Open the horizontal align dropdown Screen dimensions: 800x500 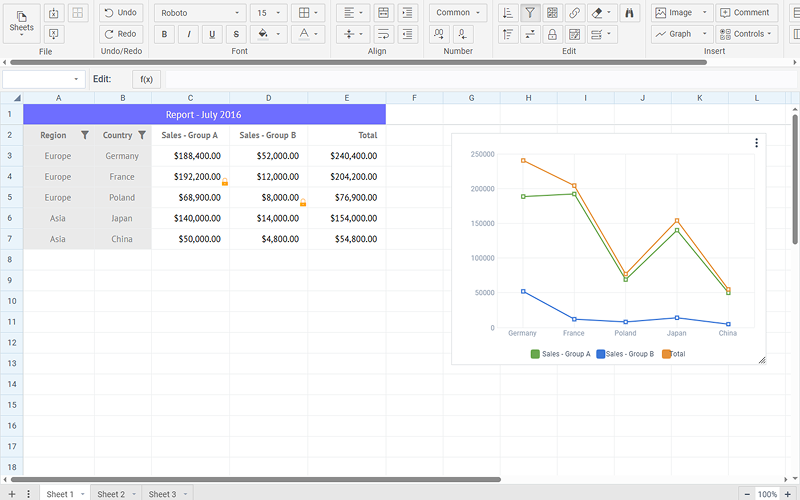(x=353, y=13)
